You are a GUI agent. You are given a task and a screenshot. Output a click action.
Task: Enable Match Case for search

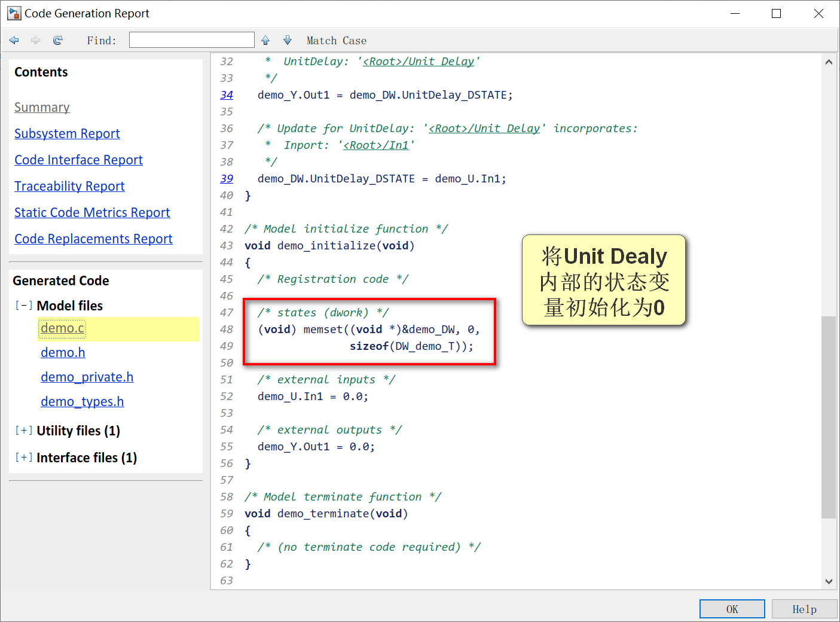click(336, 40)
